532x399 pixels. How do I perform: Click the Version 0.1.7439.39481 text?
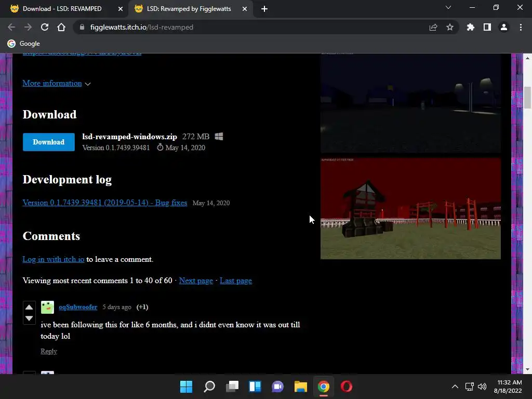point(116,148)
